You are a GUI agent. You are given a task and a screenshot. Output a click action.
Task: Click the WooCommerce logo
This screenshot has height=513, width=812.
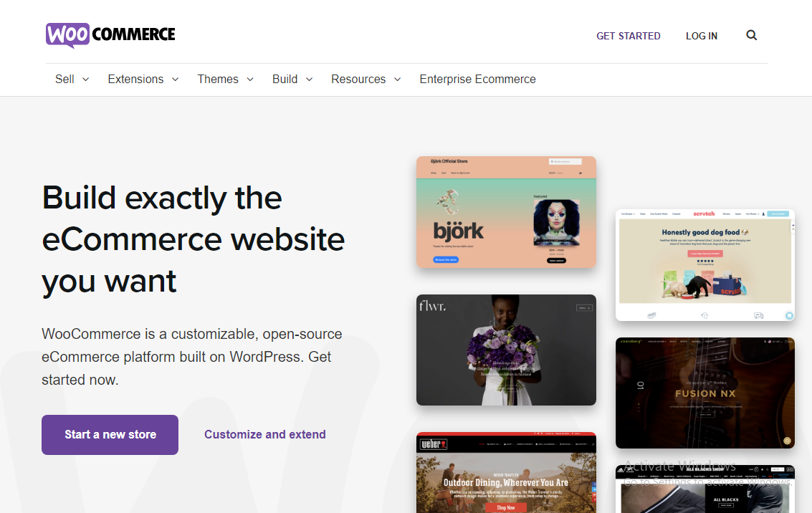tap(110, 35)
